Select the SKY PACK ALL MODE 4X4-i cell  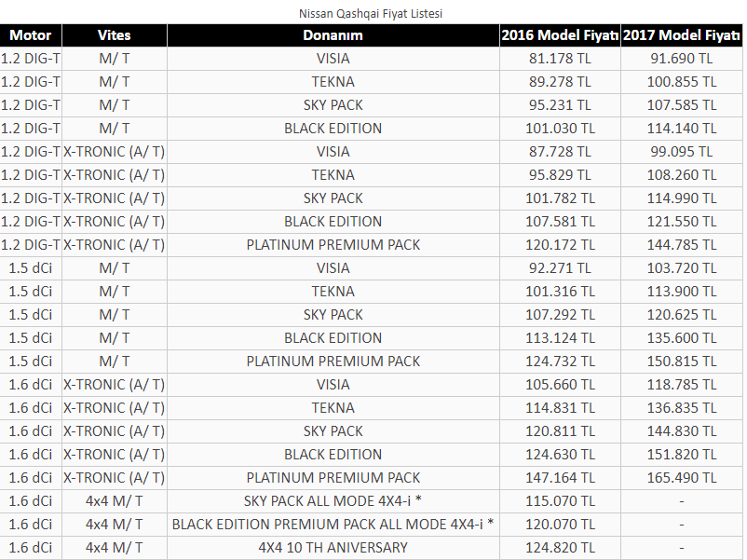pos(333,501)
